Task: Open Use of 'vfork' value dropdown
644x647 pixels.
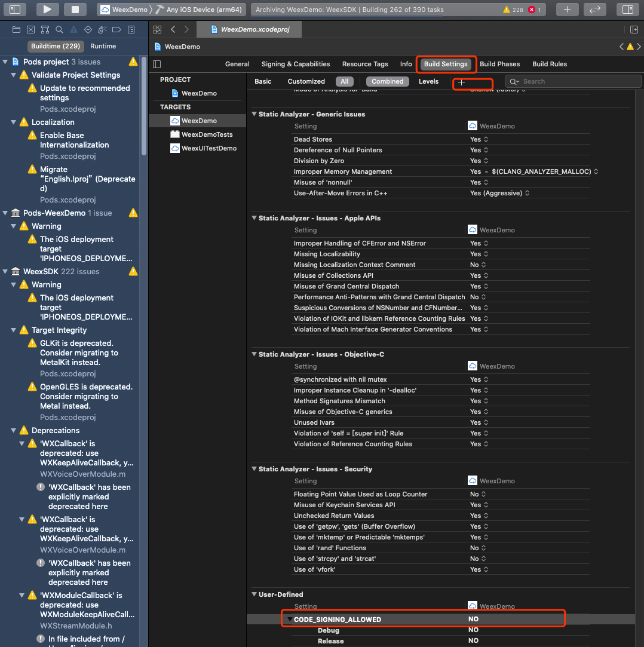Action: pos(479,569)
